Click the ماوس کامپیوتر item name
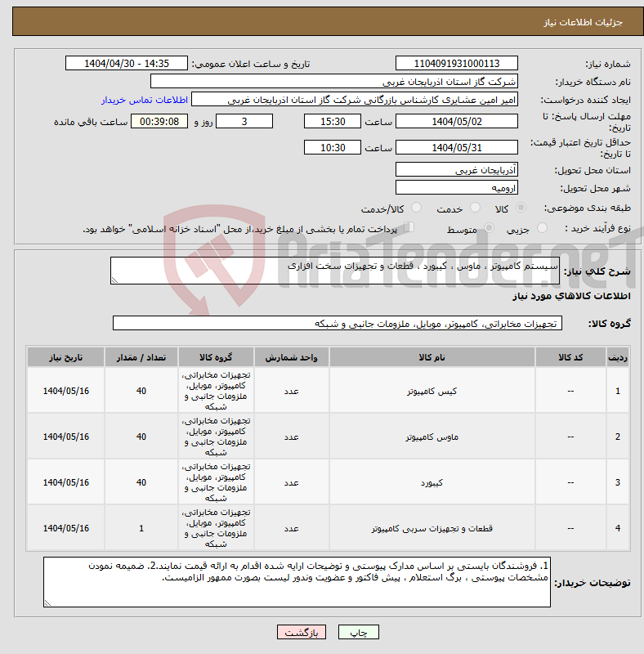 pos(432,437)
